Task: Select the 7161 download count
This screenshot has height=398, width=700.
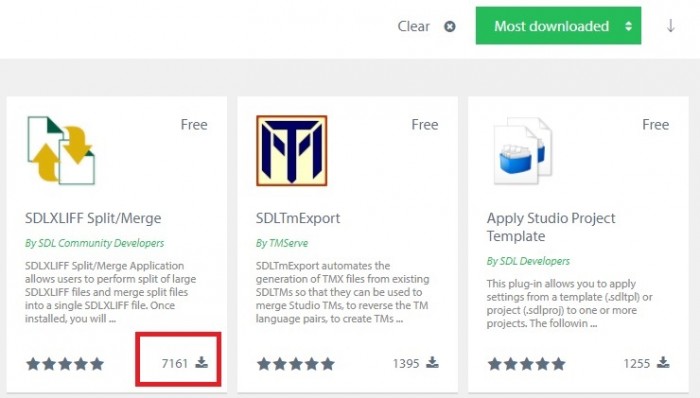Action: [175, 364]
